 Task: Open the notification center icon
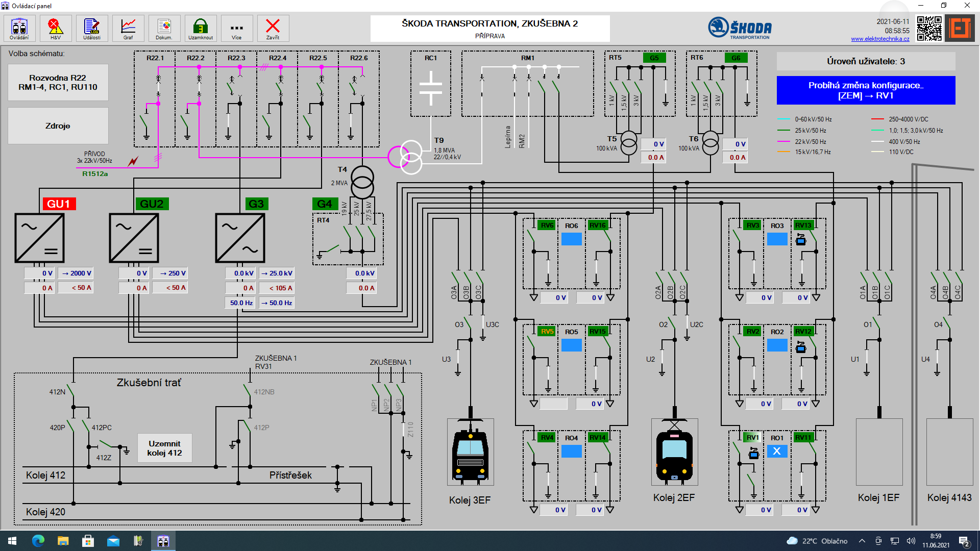(x=964, y=541)
